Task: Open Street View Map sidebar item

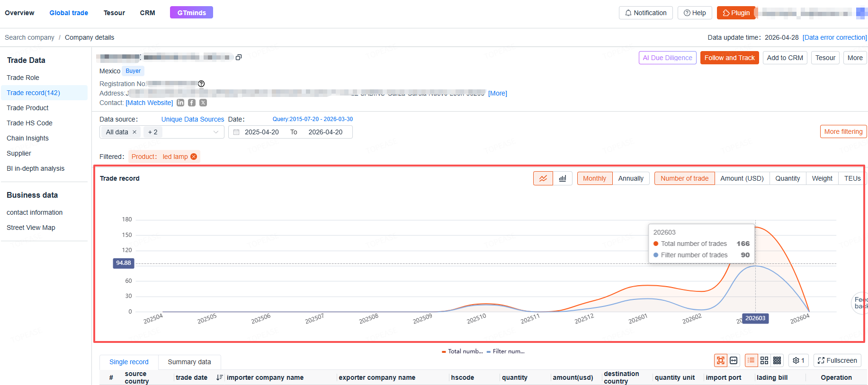Action: point(31,227)
